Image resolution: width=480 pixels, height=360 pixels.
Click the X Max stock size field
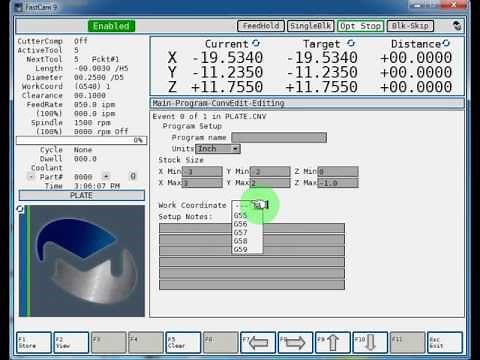pos(202,183)
